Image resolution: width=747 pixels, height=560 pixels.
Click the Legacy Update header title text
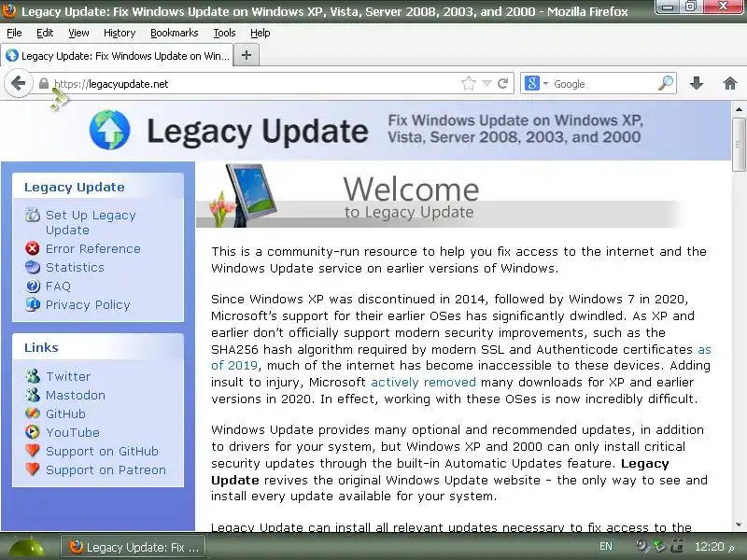258,131
